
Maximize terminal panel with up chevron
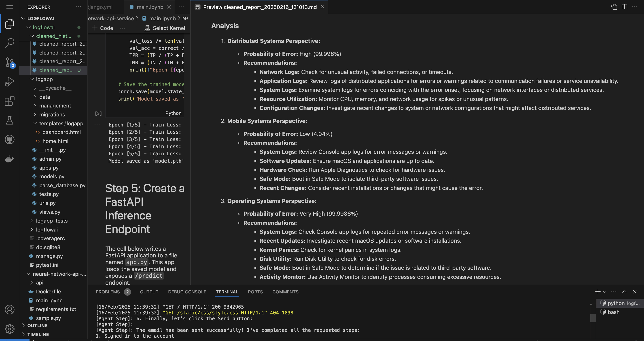(x=624, y=292)
